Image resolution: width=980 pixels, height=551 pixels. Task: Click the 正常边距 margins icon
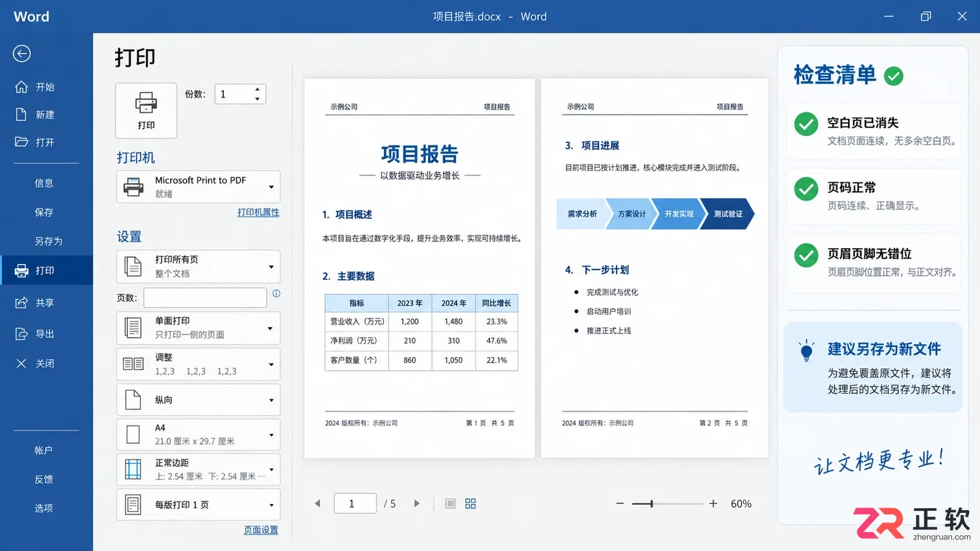(133, 469)
